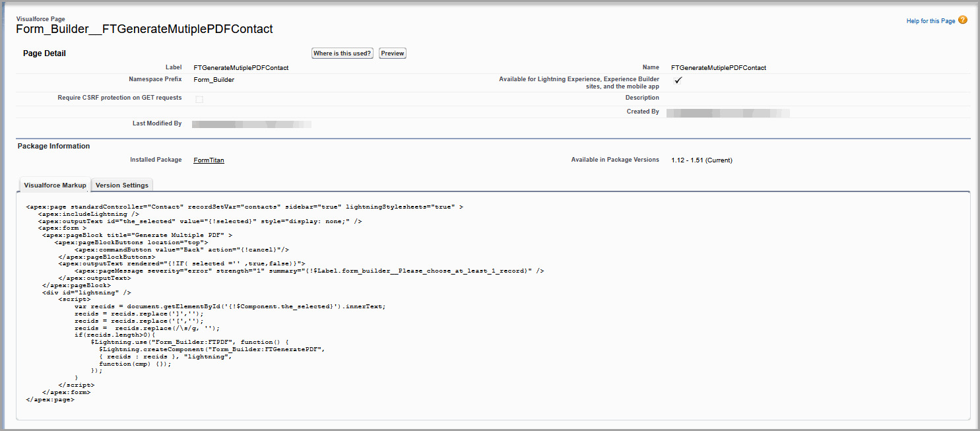
Task: Click the var recids getElementById code line
Action: click(x=230, y=306)
